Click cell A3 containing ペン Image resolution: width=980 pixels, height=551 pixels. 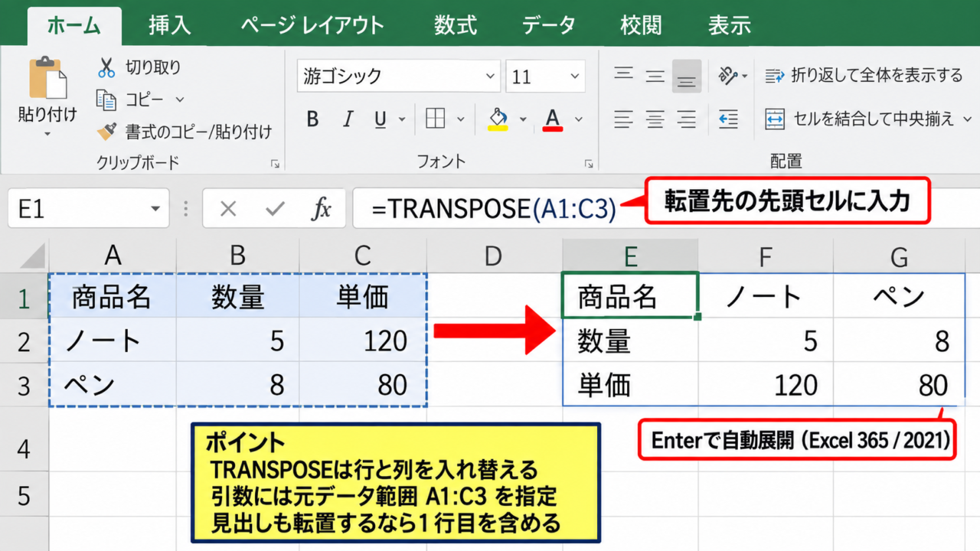(113, 384)
